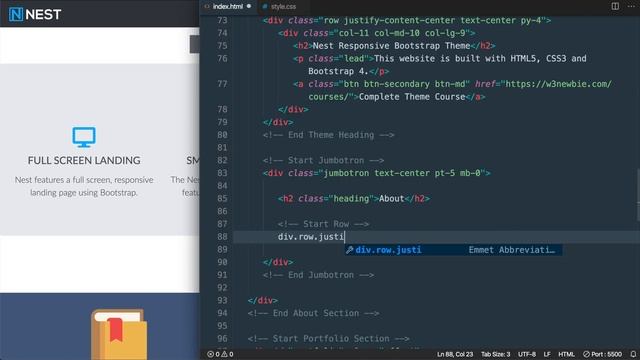
Task: Click the Emmet suggestion wrench icon
Action: 349,250
